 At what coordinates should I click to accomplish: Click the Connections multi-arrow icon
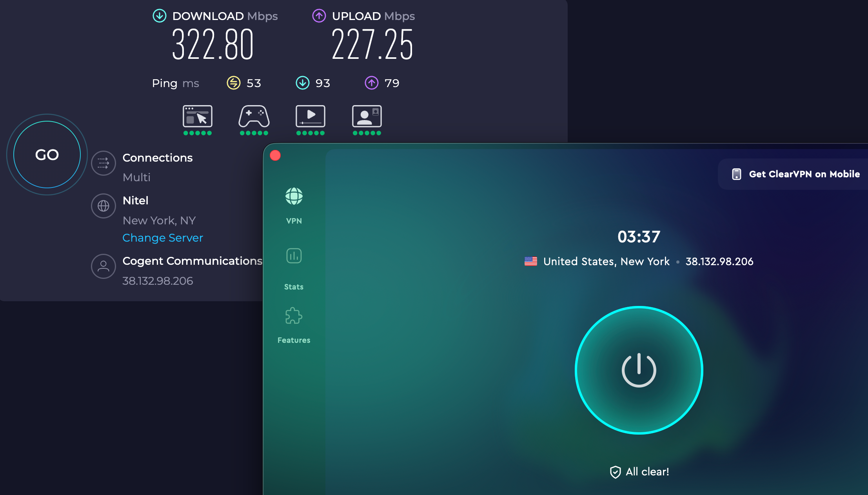(x=103, y=164)
